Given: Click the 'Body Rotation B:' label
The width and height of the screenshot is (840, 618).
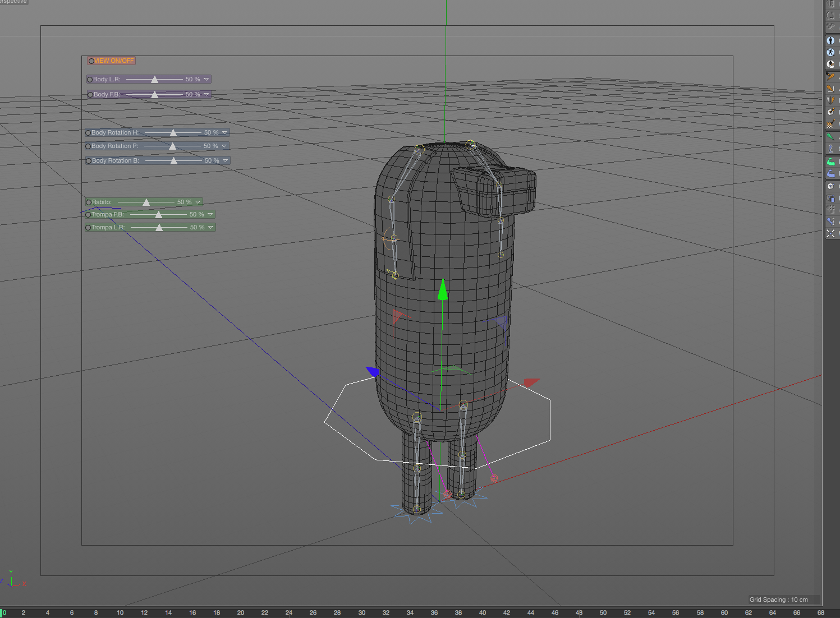Looking at the screenshot, I should click(116, 161).
